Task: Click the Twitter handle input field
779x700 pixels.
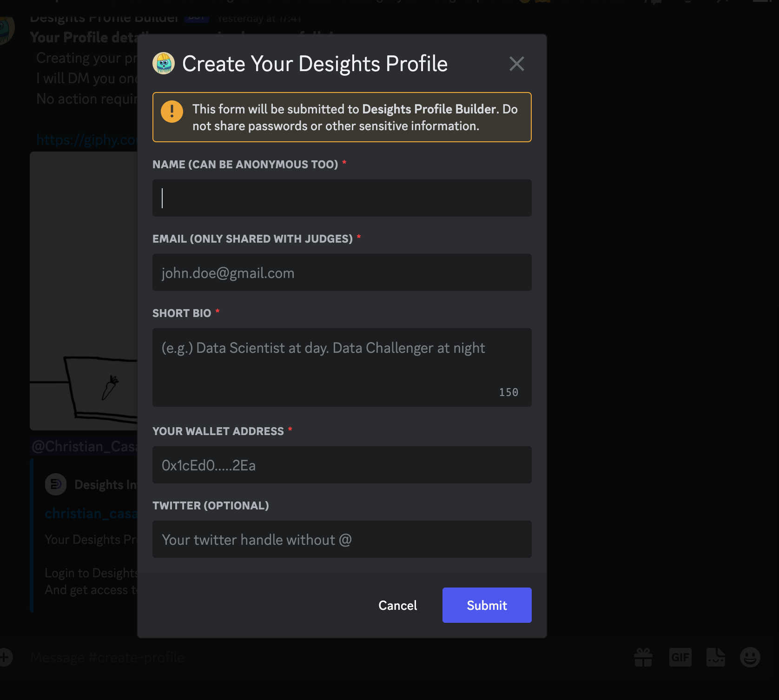Action: (342, 539)
